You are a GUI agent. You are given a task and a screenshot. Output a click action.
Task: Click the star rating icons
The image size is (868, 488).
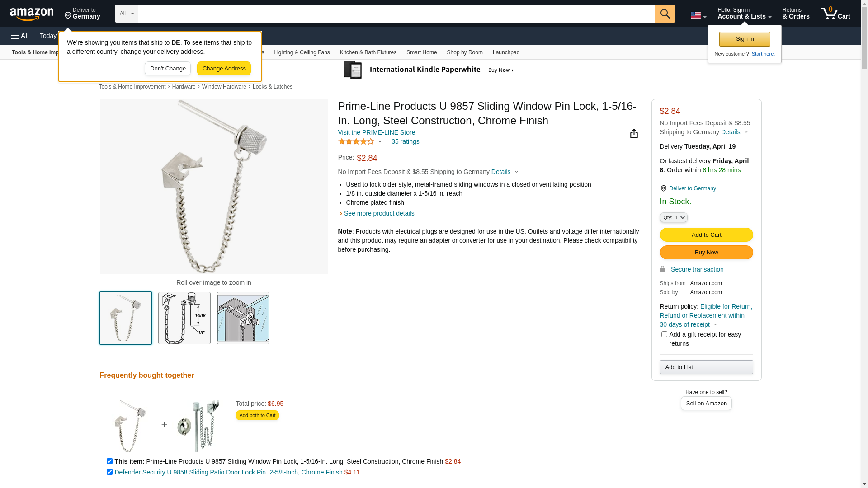[x=356, y=141]
